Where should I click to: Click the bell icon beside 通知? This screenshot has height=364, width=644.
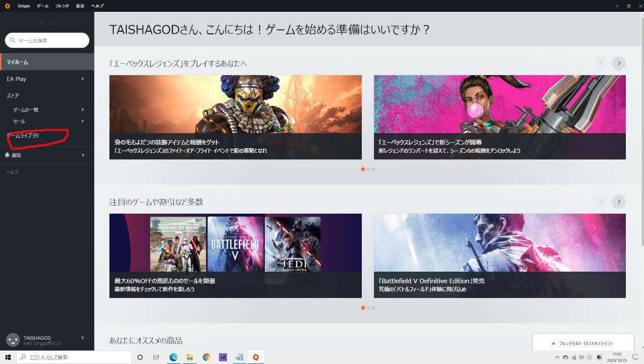[x=7, y=155]
